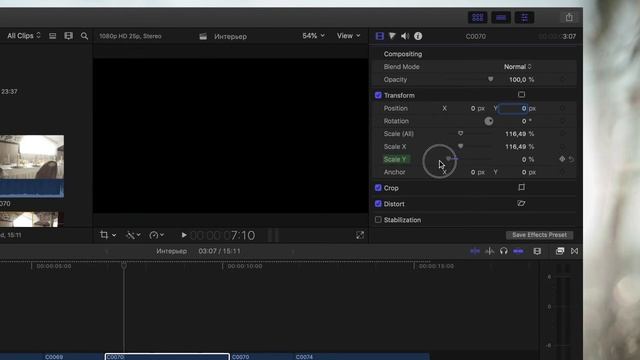Toggle the browser panel view button
Screen dimensions: 640x360
coord(478,18)
